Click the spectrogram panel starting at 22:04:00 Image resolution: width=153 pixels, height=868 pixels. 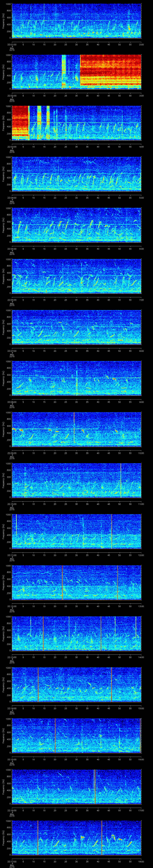(x=76, y=174)
